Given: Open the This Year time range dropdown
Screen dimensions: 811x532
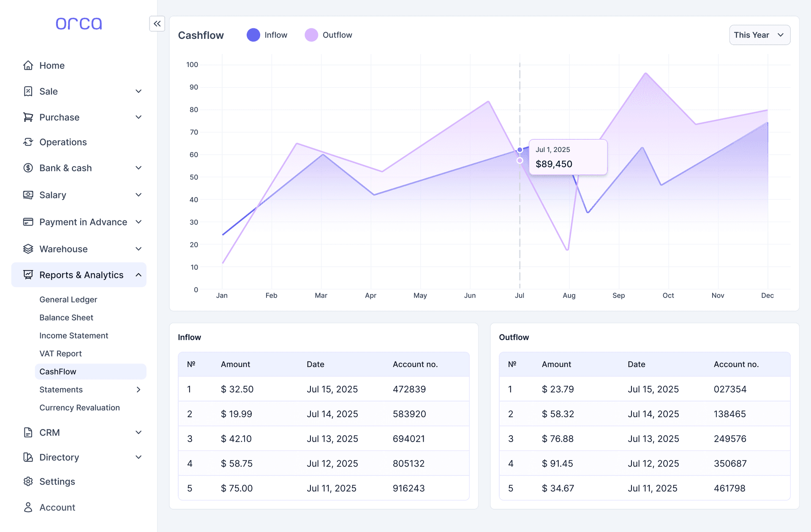Looking at the screenshot, I should (x=759, y=35).
